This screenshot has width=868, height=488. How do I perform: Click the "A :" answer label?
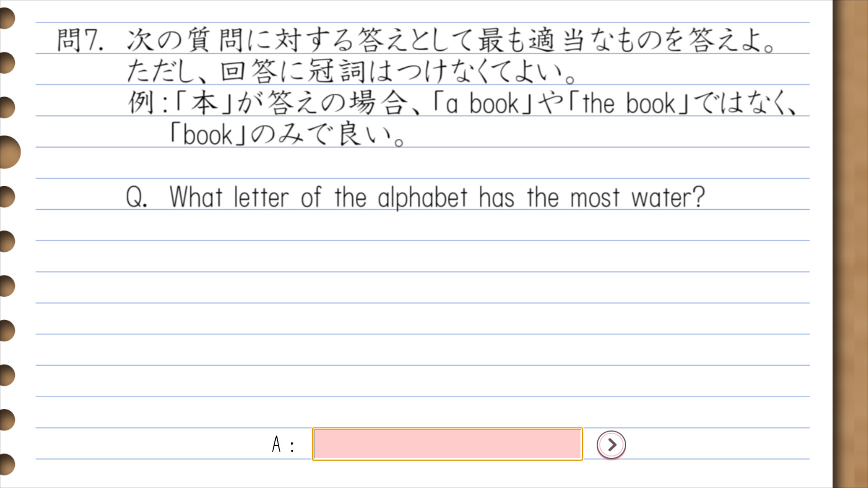coord(283,445)
